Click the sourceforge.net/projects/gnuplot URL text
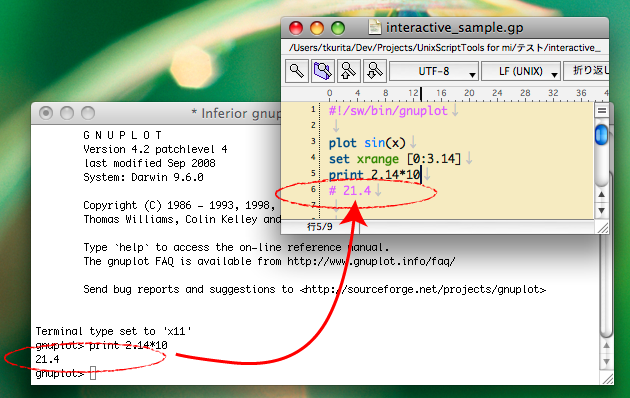This screenshot has height=398, width=630. (x=423, y=290)
